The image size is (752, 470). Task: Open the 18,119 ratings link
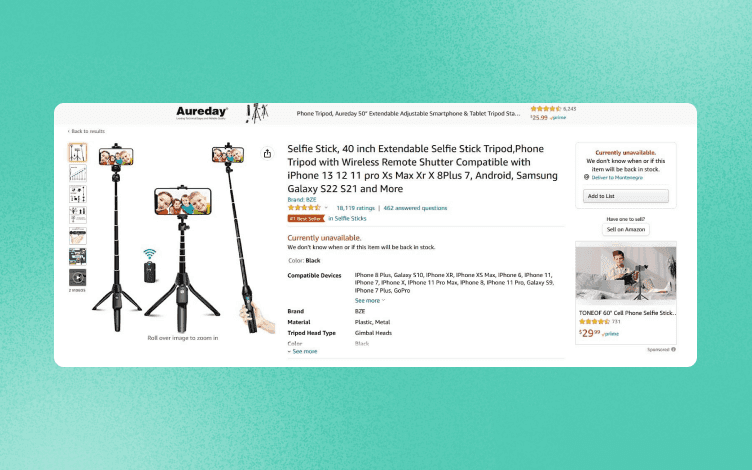(x=355, y=208)
